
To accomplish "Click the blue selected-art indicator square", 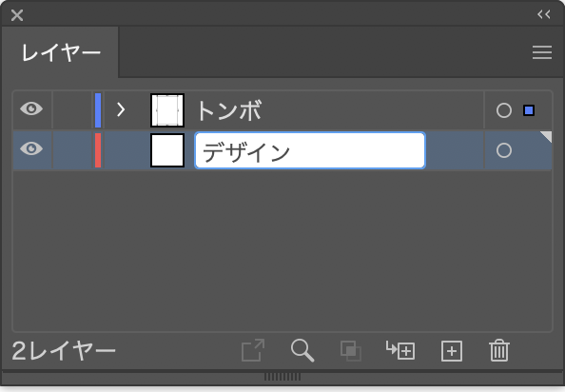I will pyautogui.click(x=529, y=110).
